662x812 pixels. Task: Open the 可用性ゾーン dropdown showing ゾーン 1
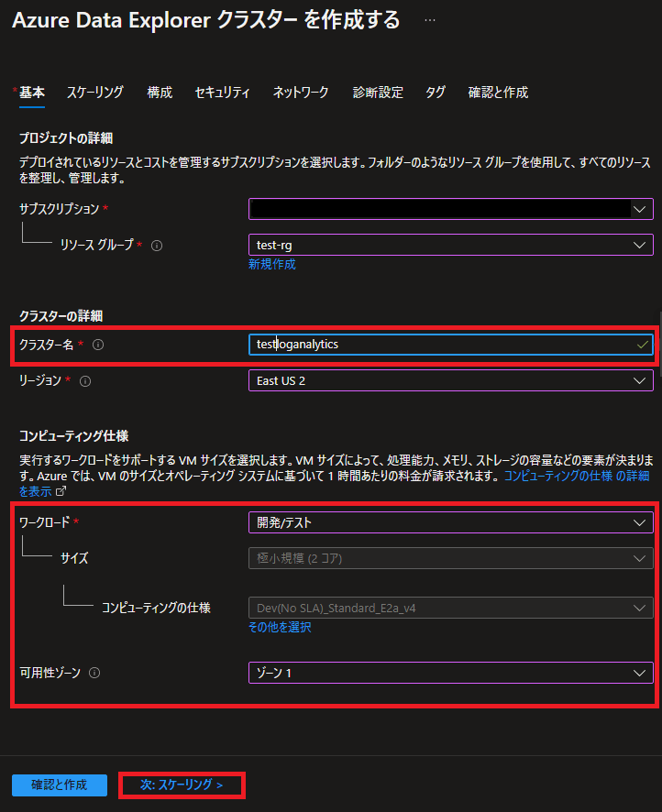(x=451, y=673)
